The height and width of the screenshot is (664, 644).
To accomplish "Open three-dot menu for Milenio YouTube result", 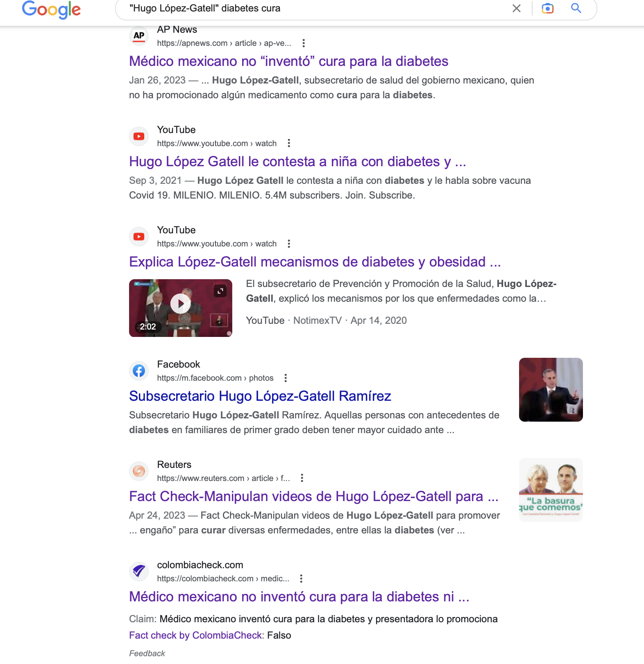I will pyautogui.click(x=289, y=143).
